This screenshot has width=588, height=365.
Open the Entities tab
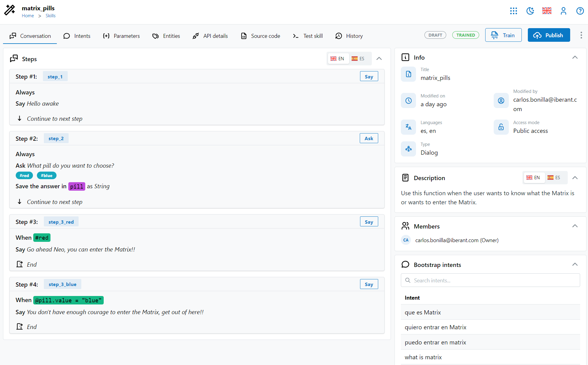pos(166,36)
